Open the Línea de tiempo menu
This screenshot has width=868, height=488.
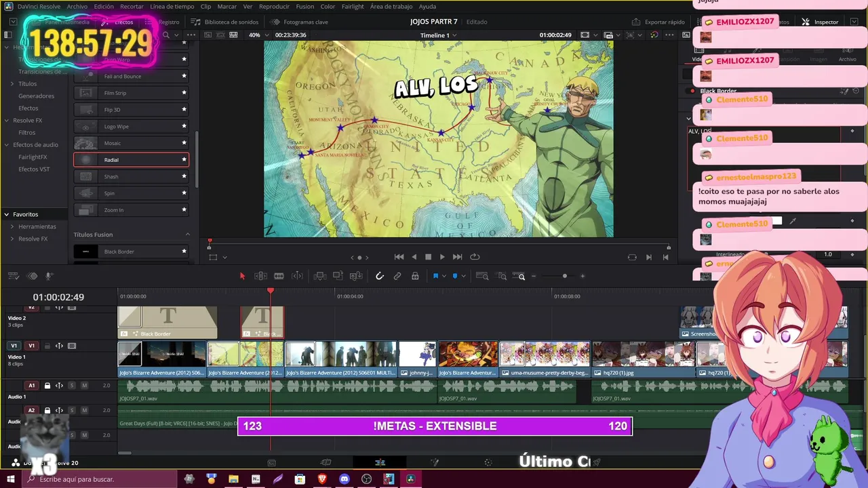(172, 6)
